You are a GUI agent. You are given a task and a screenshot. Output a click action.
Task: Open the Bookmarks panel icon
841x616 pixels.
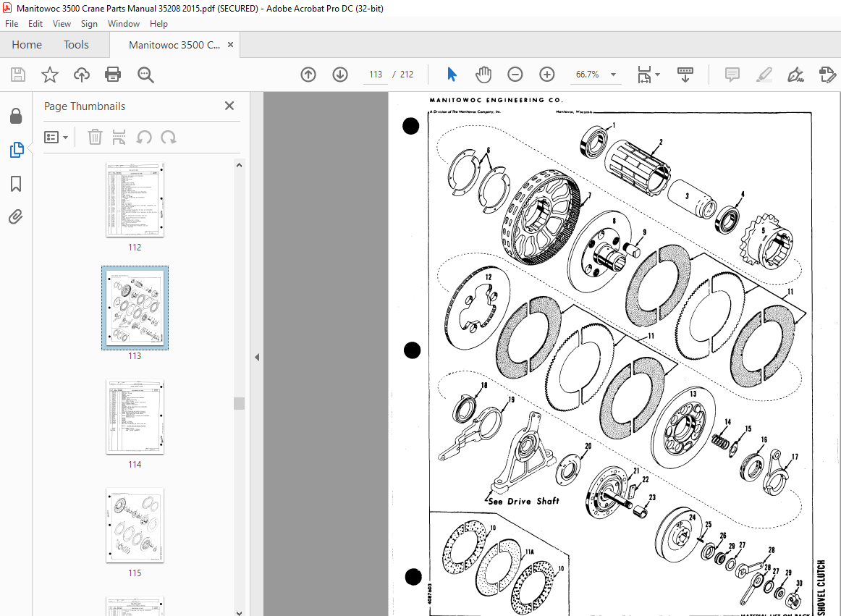coord(16,184)
